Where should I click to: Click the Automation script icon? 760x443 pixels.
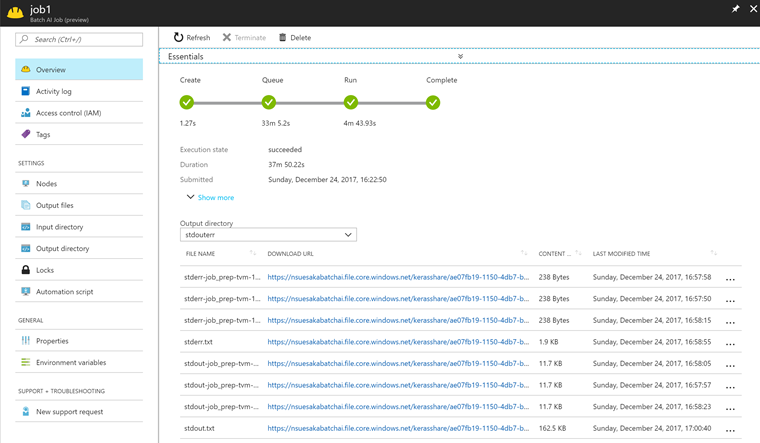tap(26, 291)
